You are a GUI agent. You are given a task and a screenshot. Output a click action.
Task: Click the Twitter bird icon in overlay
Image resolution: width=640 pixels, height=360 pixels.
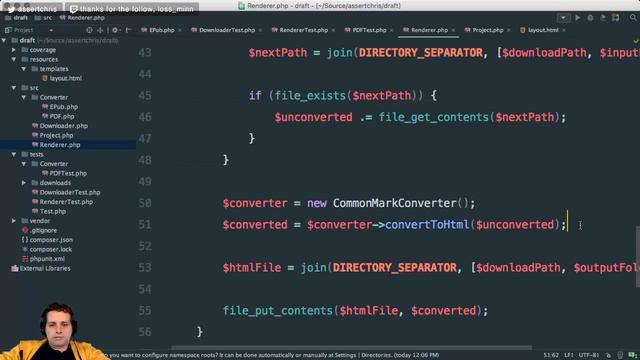[x=11, y=9]
